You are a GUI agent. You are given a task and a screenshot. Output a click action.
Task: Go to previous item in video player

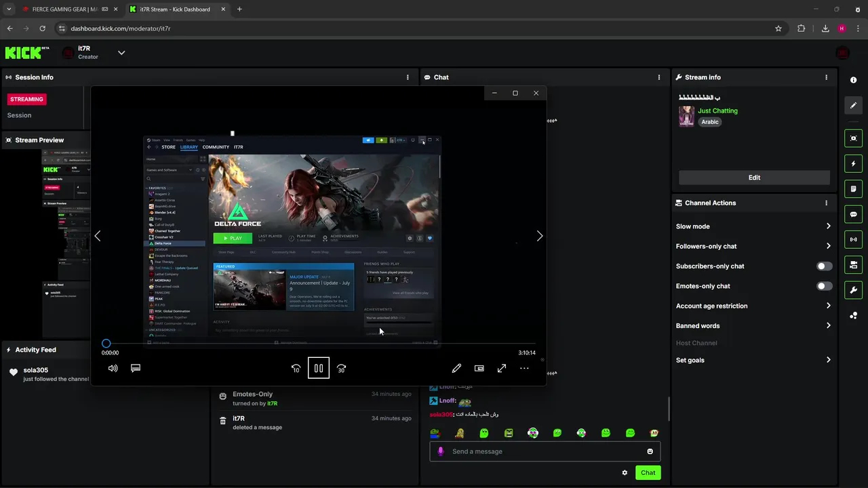98,236
